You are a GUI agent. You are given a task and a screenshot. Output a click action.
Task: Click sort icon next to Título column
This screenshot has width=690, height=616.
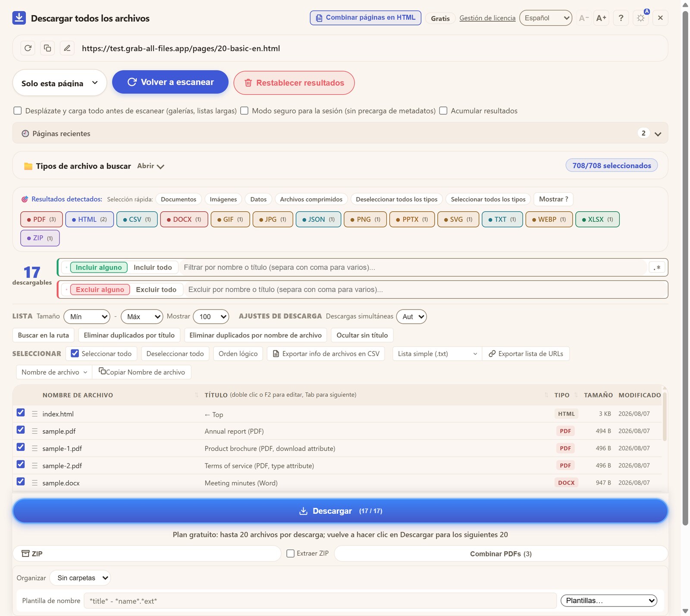pyautogui.click(x=546, y=395)
